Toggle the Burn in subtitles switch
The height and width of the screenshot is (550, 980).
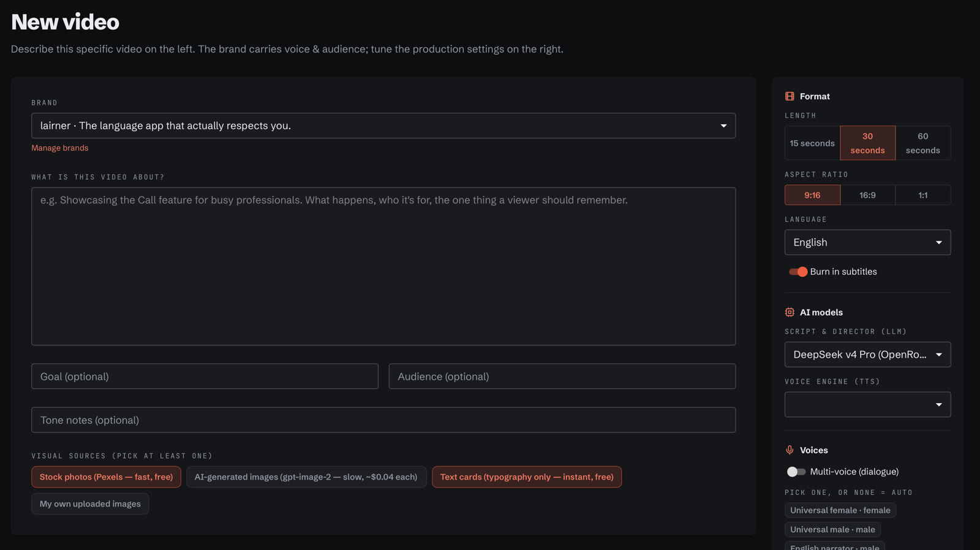coord(797,272)
